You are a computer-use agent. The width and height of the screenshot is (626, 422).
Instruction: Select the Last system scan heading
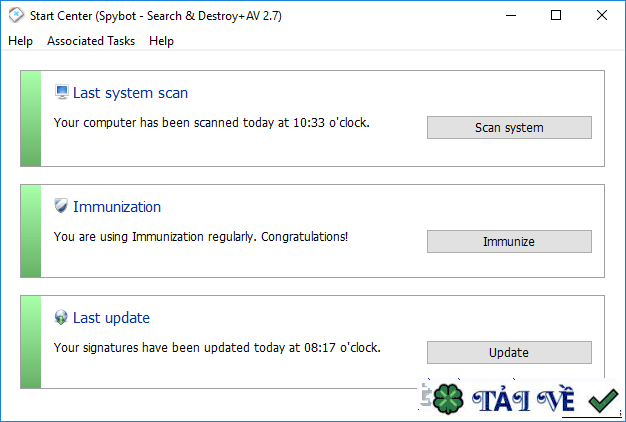click(130, 93)
